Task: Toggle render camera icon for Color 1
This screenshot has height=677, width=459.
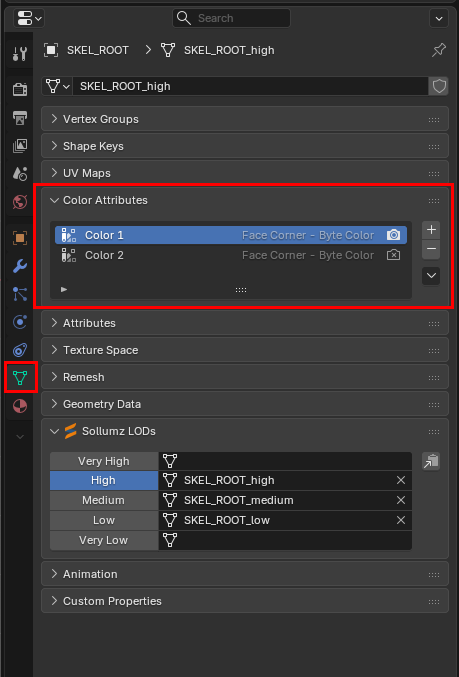Action: (393, 235)
